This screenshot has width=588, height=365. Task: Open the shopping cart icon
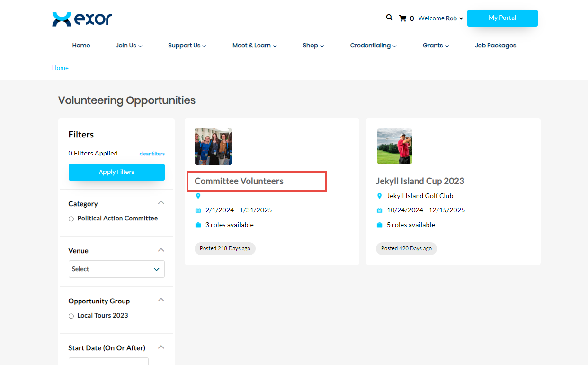pos(403,18)
